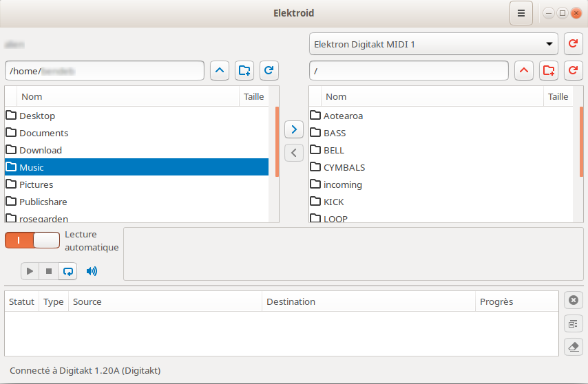Select the CYMBALS folder on Digitakt
Viewport: 588px width, 384px height.
pyautogui.click(x=344, y=167)
